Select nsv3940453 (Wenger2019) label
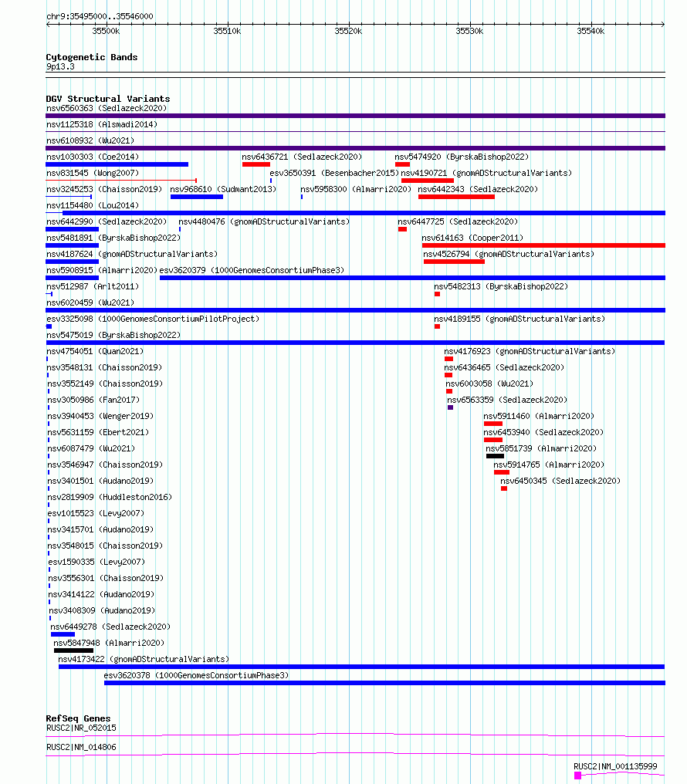 click(100, 416)
